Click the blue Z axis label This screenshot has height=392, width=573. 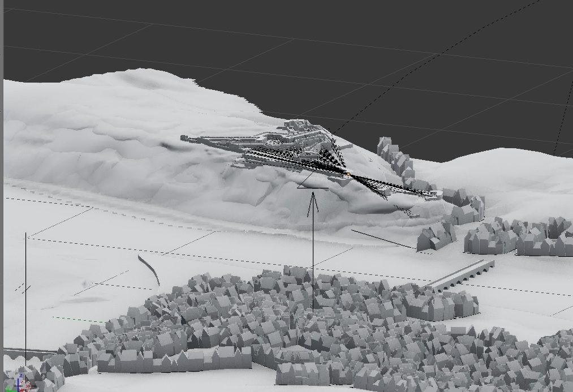click(x=21, y=375)
